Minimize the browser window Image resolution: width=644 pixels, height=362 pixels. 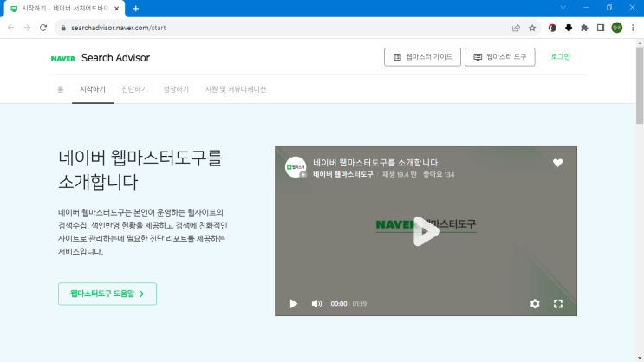coord(586,8)
